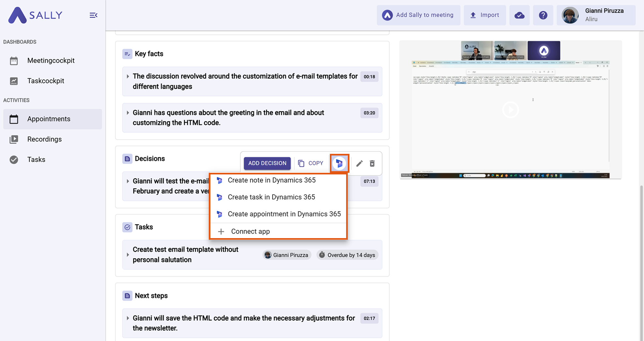The image size is (644, 341).
Task: Click the sidebar Tasks checkmark icon
Action: point(14,159)
